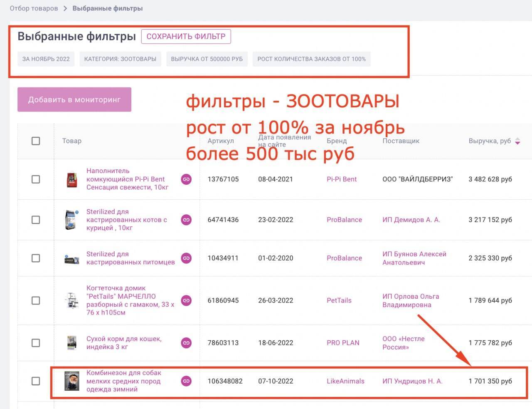Viewport: 532px width, 409px height.
Task: Click article number 106348082
Action: (225, 381)
